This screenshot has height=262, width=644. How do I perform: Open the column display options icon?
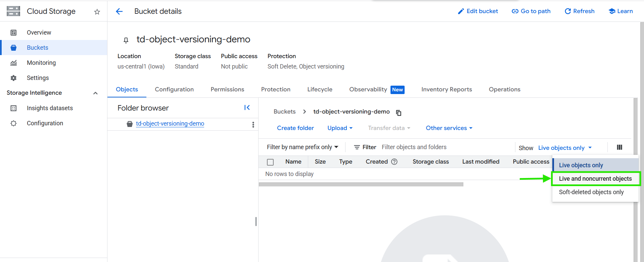619,147
